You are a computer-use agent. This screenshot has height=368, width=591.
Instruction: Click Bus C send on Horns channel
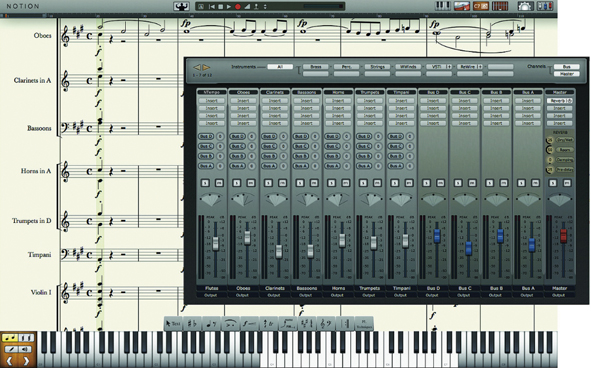pos(333,146)
